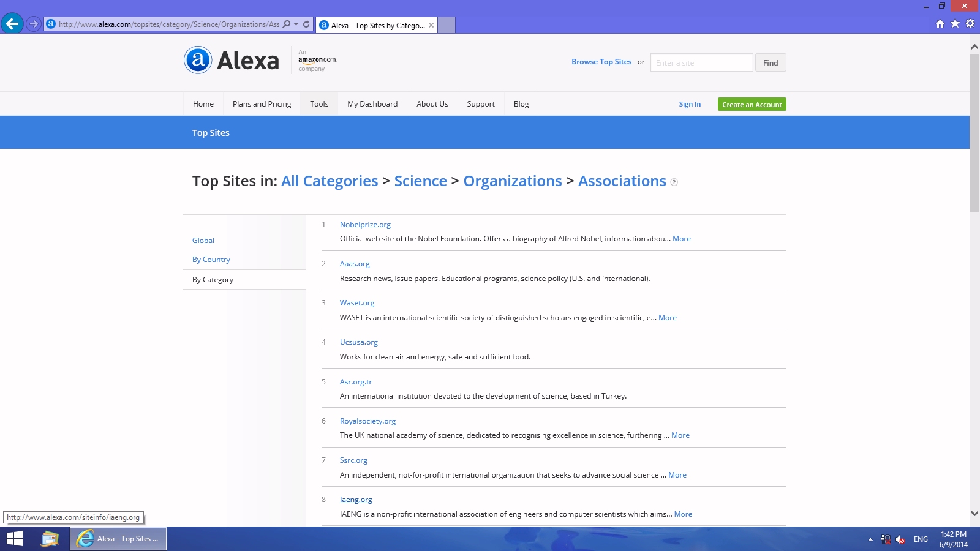Open the Windows Start button
The height and width of the screenshot is (551, 980).
click(14, 539)
